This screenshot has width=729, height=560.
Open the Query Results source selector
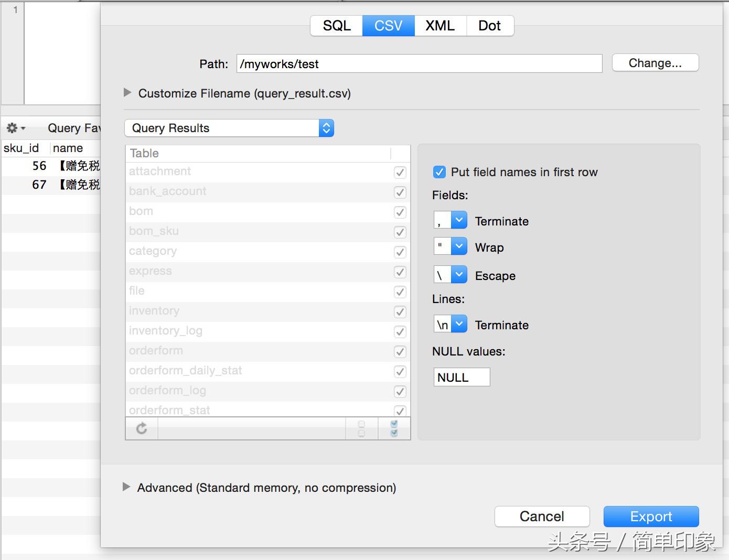point(229,128)
